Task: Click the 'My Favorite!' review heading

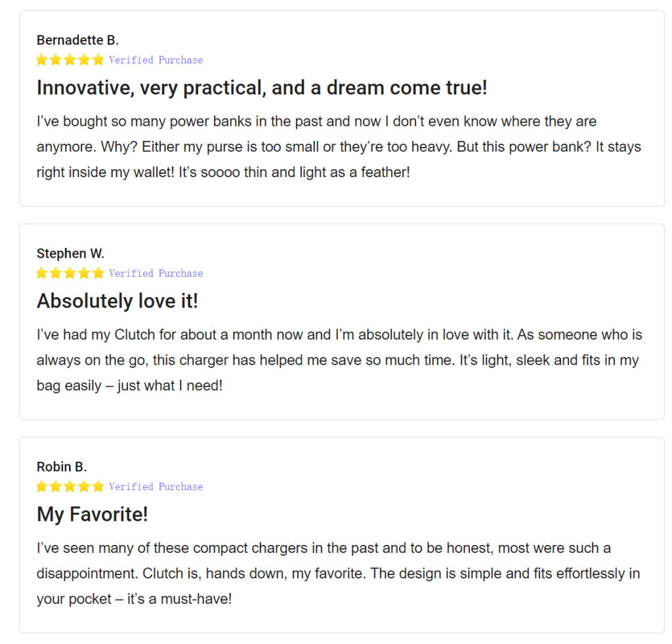Action: 92,514
